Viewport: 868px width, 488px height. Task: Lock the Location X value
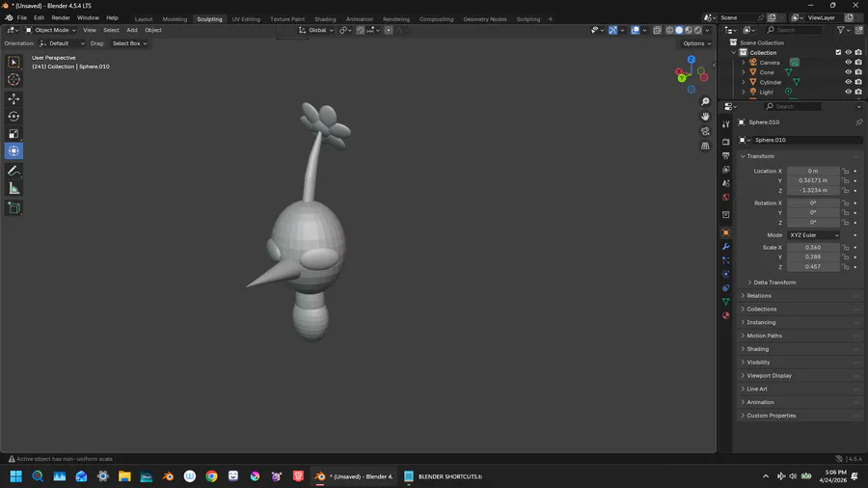pos(845,171)
